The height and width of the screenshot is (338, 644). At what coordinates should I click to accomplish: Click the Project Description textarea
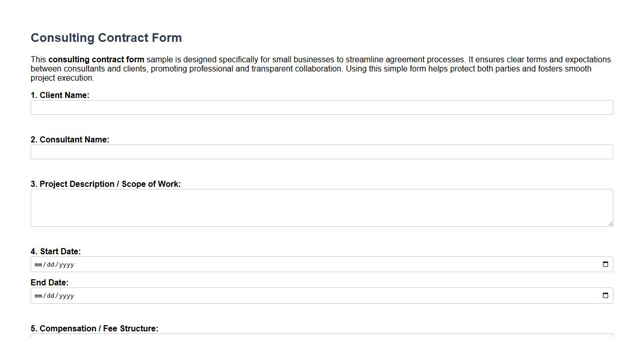(x=321, y=207)
